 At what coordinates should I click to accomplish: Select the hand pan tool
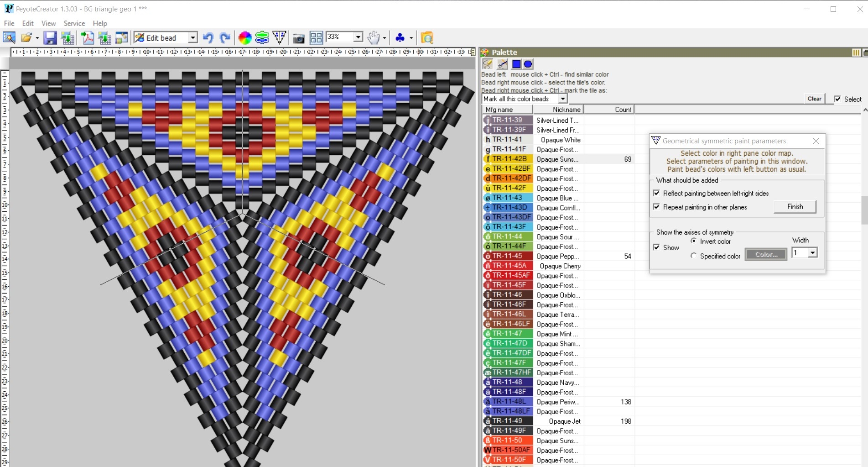pyautogui.click(x=373, y=37)
